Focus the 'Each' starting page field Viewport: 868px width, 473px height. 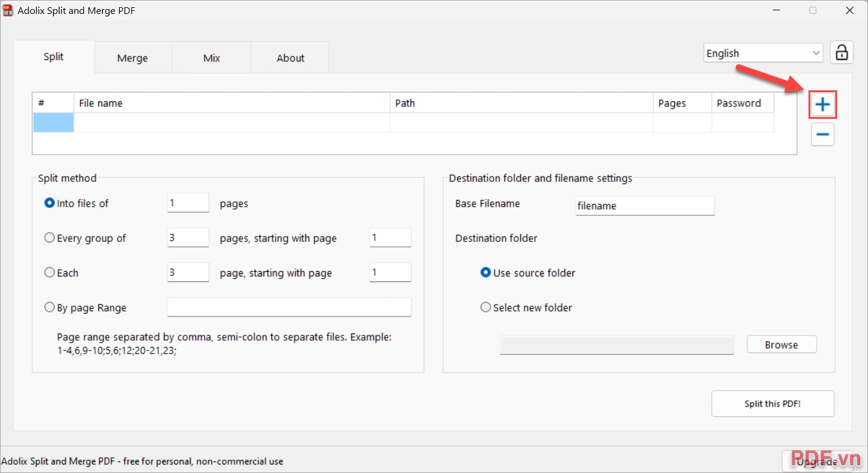(390, 272)
